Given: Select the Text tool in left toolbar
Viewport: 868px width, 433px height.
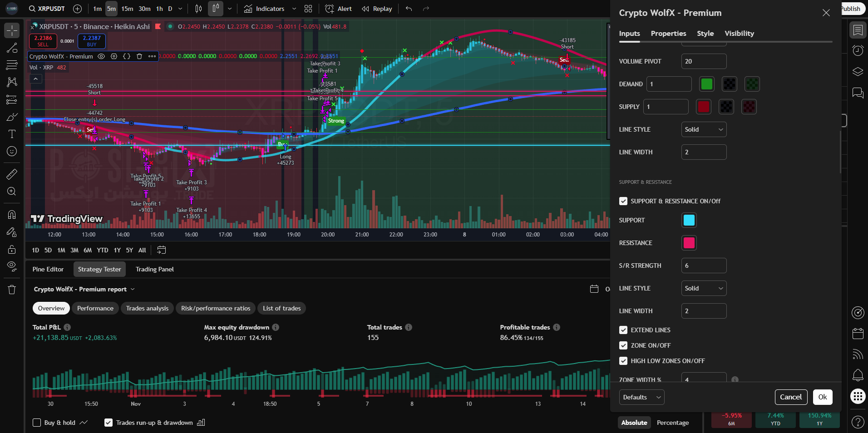Looking at the screenshot, I should point(12,134).
